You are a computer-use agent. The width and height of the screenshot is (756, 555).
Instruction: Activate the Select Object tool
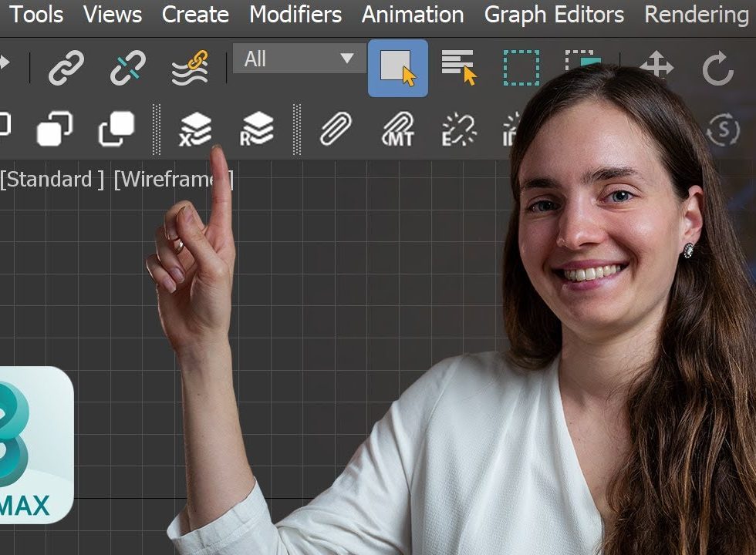[398, 68]
